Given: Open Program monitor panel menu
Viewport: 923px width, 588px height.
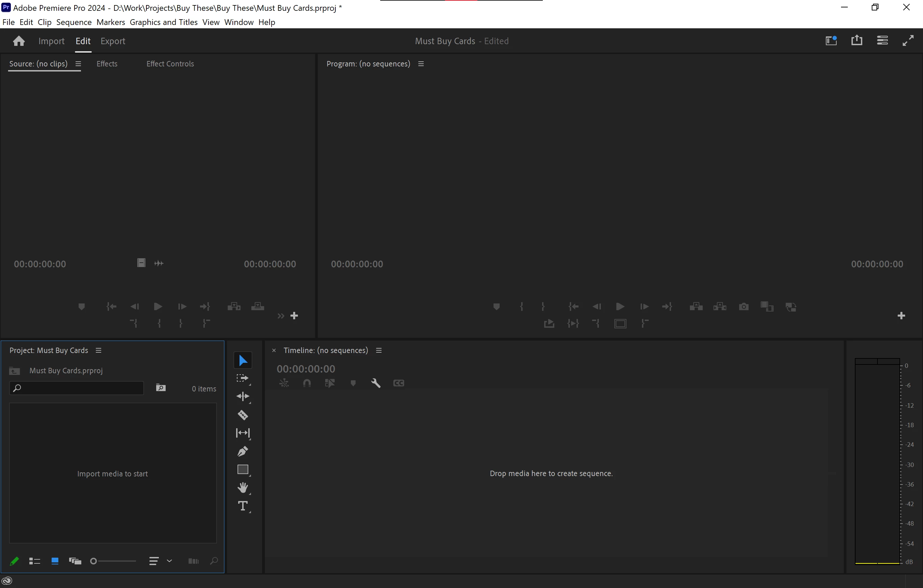Looking at the screenshot, I should [421, 64].
